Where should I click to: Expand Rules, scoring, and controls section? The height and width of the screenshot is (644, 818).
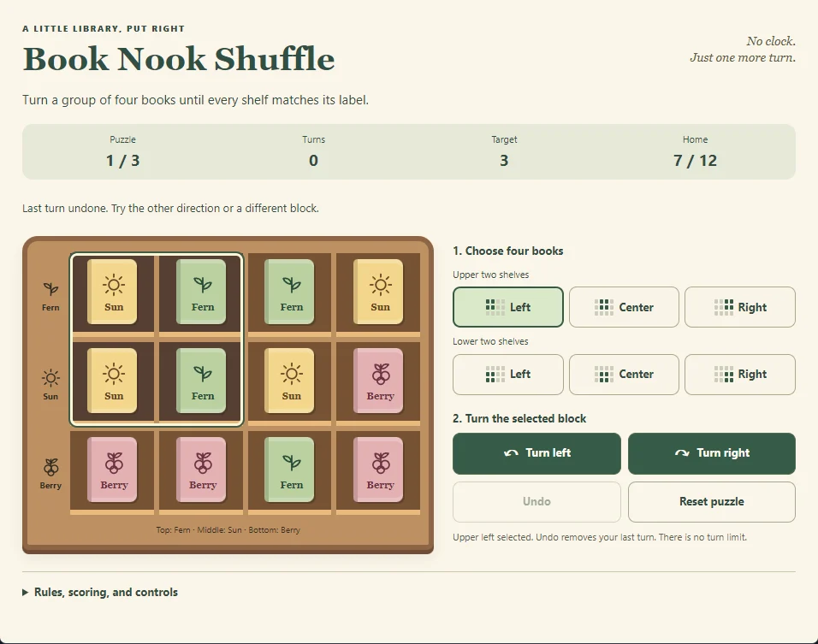[100, 593]
